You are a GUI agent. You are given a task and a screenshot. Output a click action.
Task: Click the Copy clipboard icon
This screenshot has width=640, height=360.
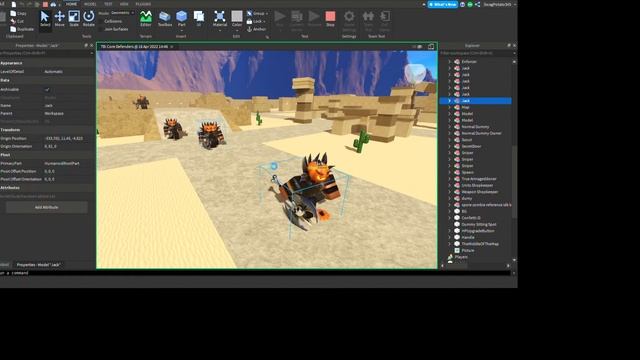[x=13, y=13]
